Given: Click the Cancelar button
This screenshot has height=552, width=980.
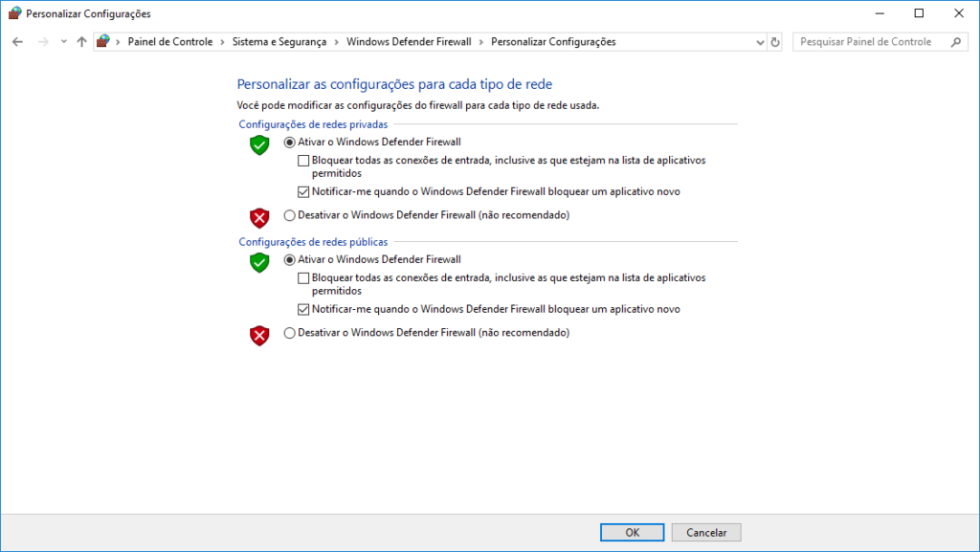Looking at the screenshot, I should [706, 533].
